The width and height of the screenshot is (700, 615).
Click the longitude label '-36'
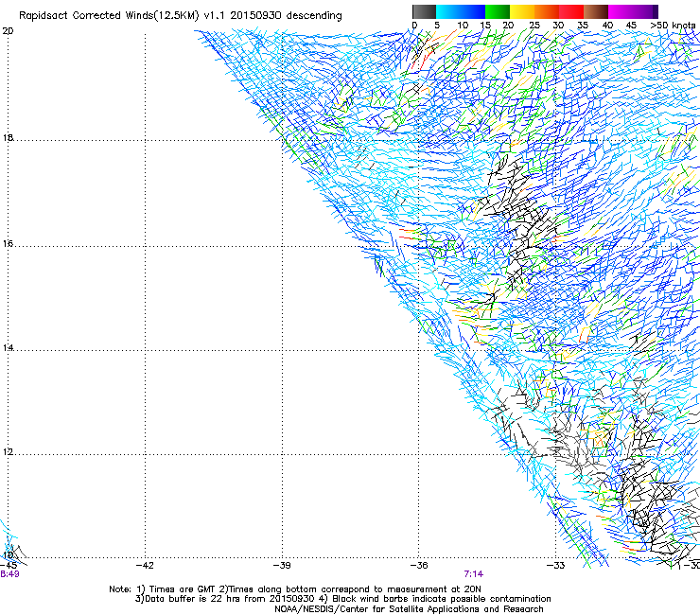419,566
